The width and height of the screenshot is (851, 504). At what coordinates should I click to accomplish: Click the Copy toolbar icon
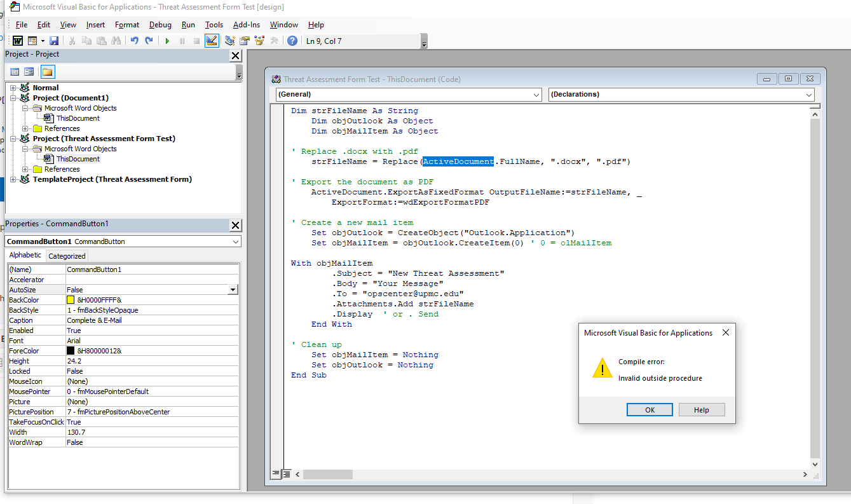(x=86, y=41)
